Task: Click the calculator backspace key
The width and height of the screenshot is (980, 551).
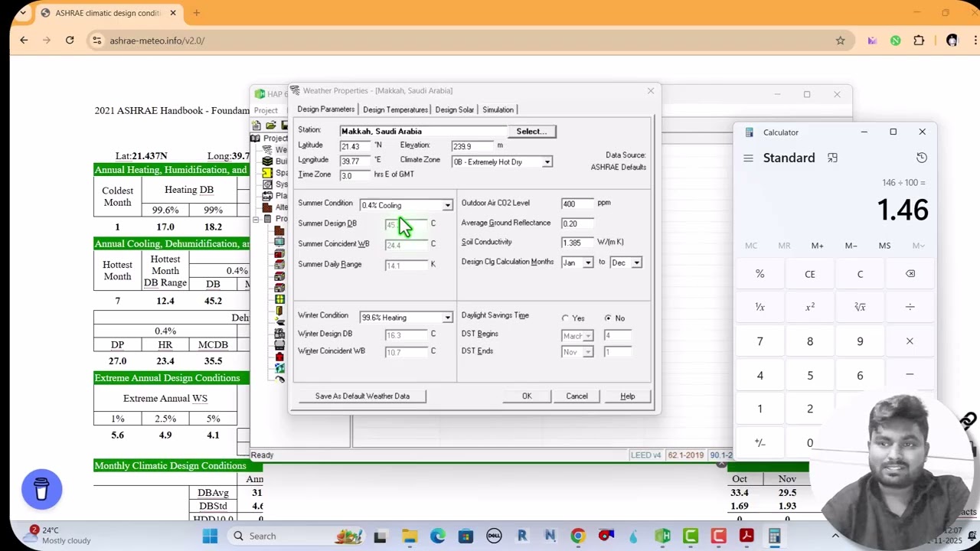Action: [910, 274]
